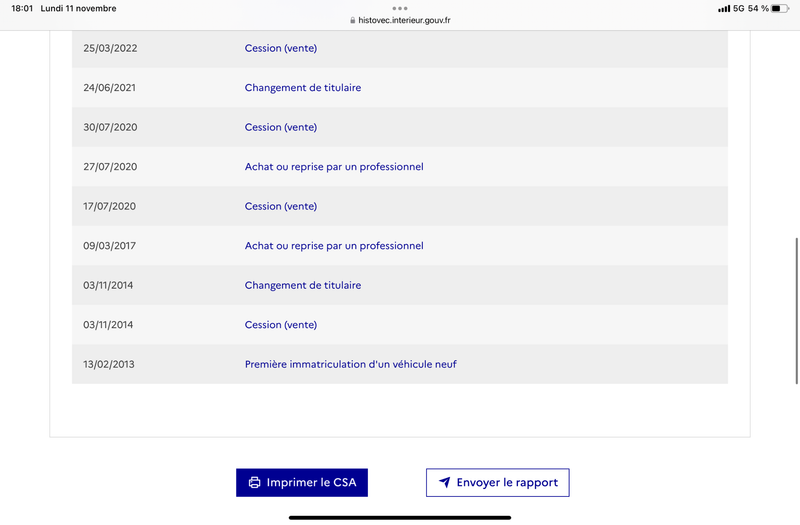Select Cession (vente) dated 25/03/2022
800x525 pixels.
tap(281, 48)
